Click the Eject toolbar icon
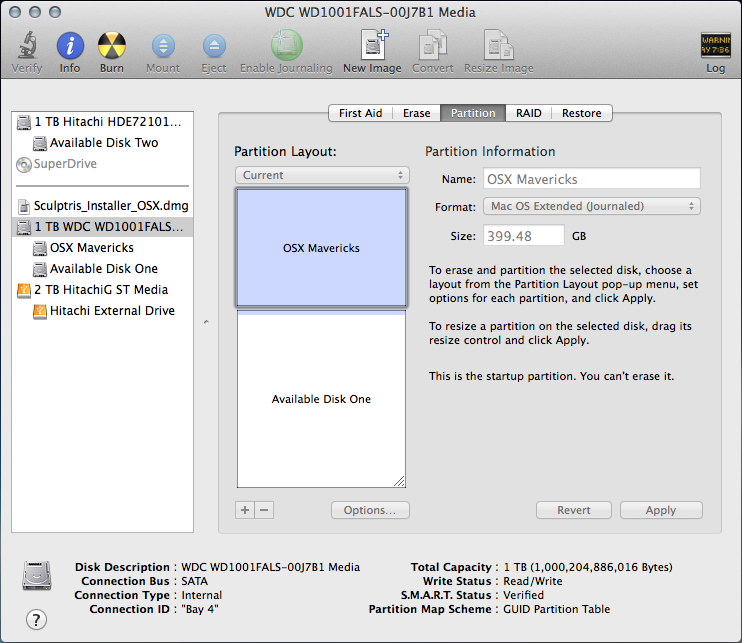The width and height of the screenshot is (742, 643). 214,46
